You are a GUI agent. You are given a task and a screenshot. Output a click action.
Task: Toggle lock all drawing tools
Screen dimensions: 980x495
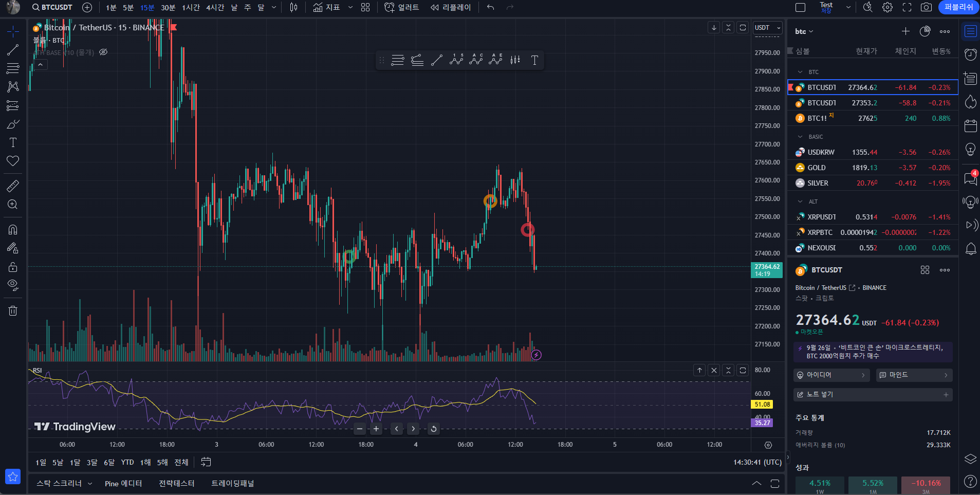tap(13, 267)
